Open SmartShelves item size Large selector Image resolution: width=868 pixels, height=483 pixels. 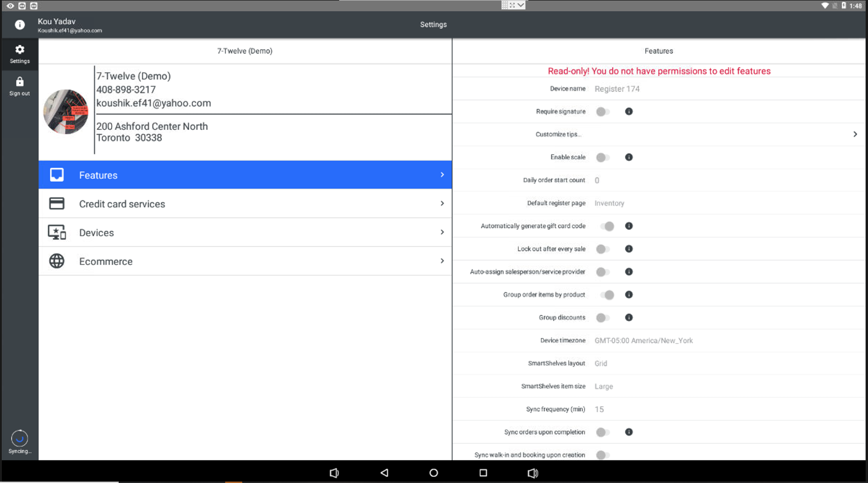click(x=604, y=387)
